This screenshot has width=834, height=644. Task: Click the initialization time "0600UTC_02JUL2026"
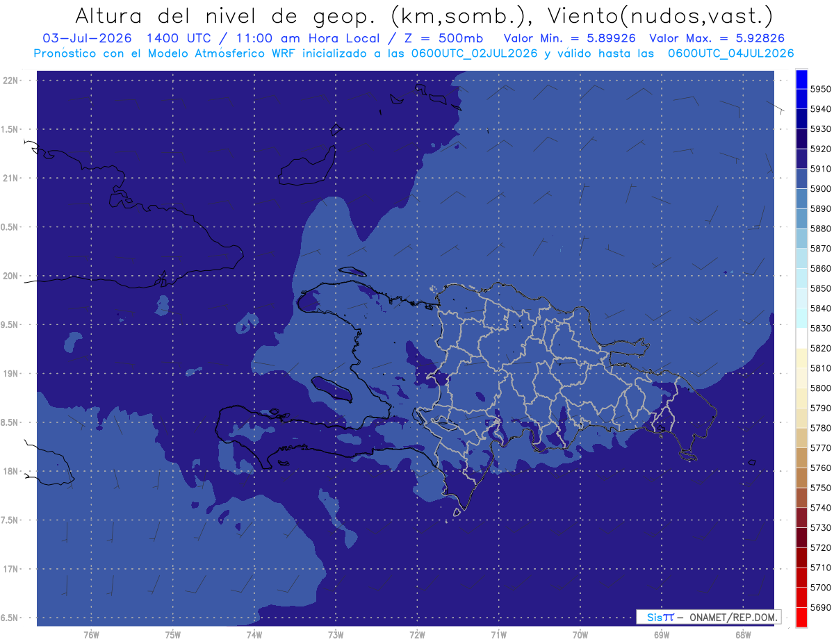(x=476, y=53)
